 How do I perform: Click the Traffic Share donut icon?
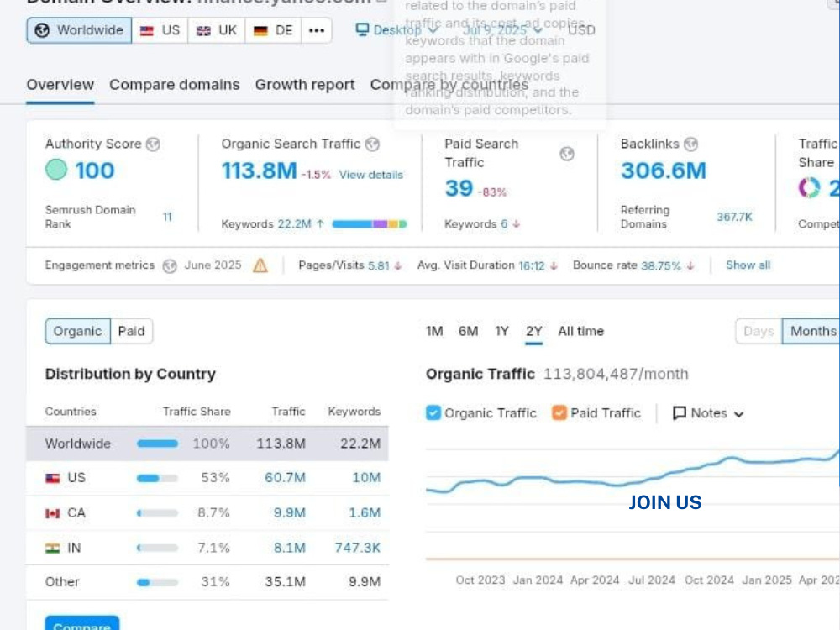809,187
